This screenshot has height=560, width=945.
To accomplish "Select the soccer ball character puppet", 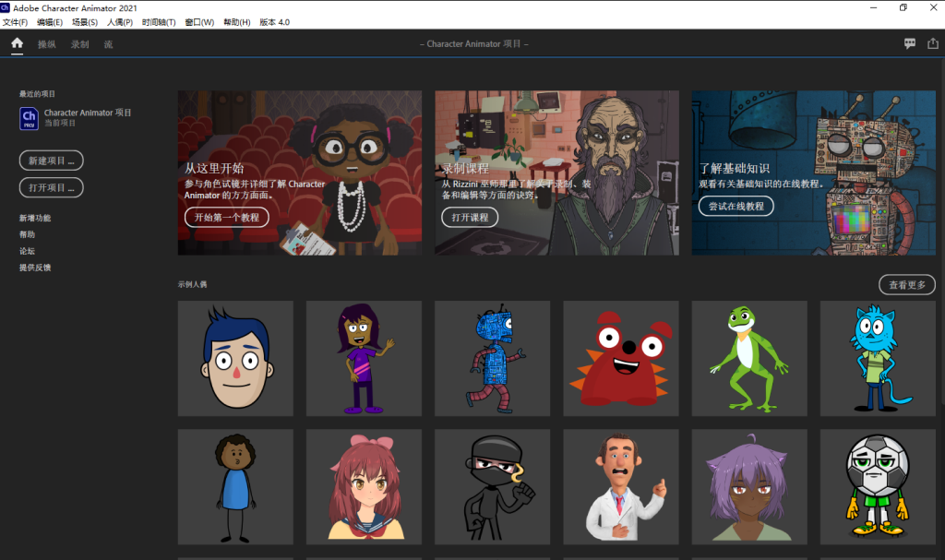I will point(878,486).
